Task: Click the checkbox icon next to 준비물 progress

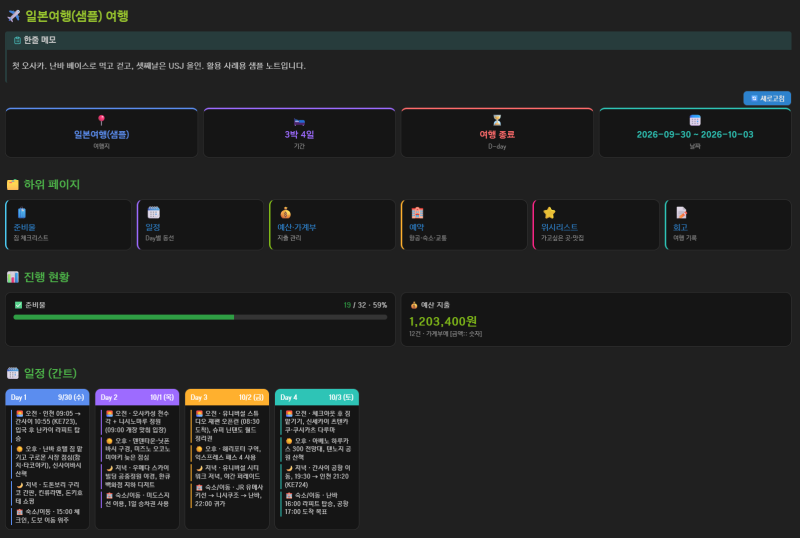Action: tap(18, 305)
